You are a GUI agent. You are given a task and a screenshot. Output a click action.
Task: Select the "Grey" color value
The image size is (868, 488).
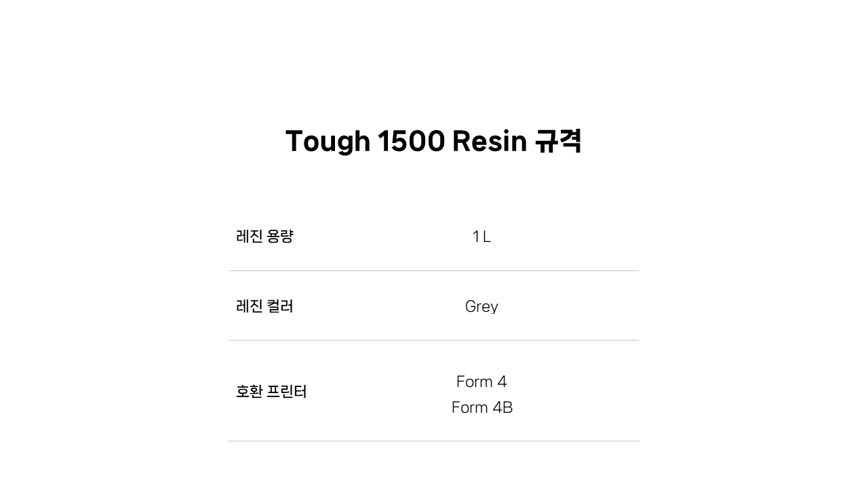[481, 307]
